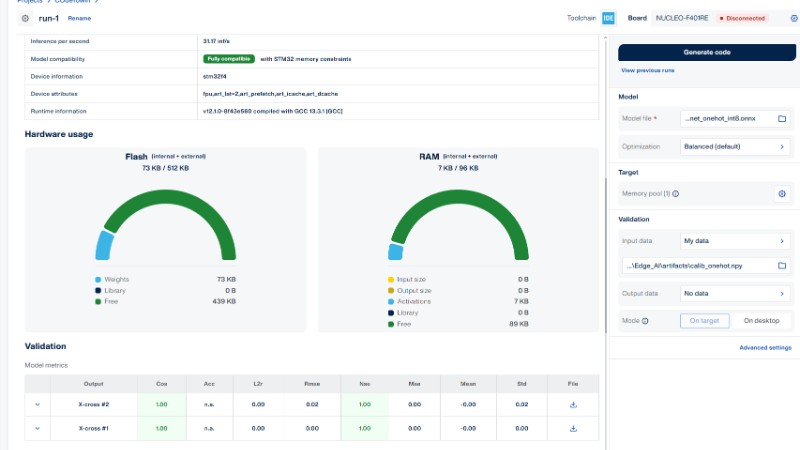Click the Rmse column header
This screenshot has height=450, width=800.
click(x=312, y=384)
